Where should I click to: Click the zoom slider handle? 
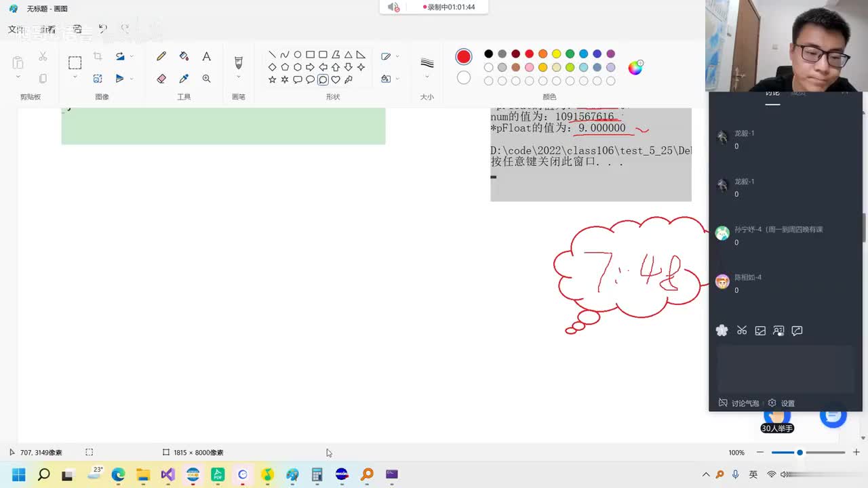[800, 452]
